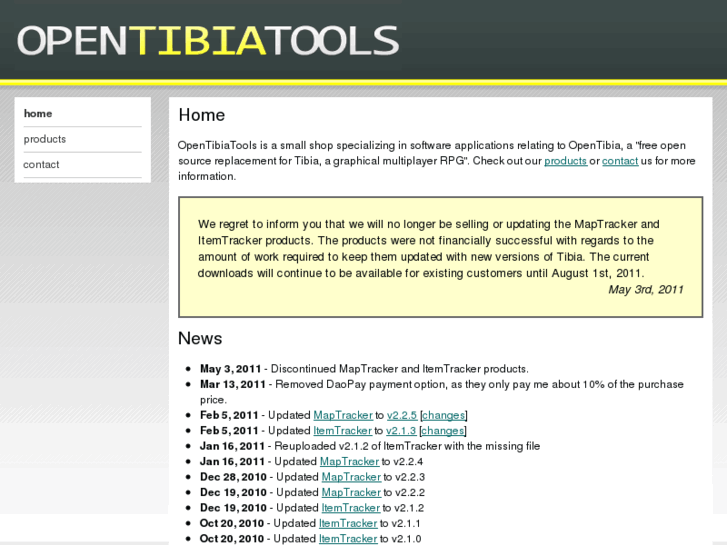Open ItemTracker link updated to v2.1.1

[348, 523]
